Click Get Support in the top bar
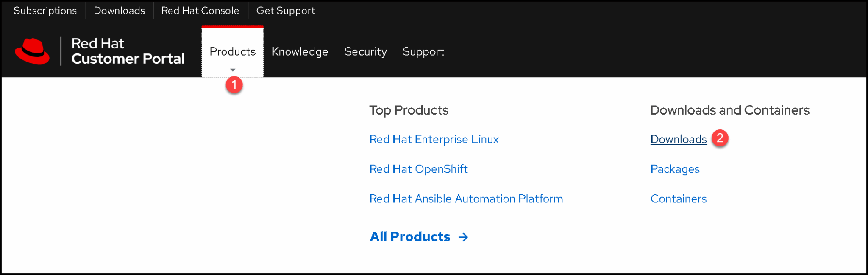 (285, 11)
